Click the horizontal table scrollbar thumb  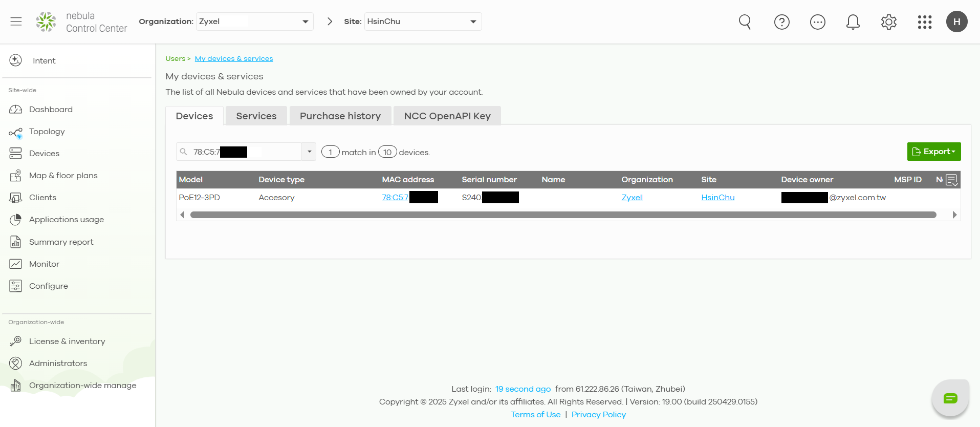[563, 215]
